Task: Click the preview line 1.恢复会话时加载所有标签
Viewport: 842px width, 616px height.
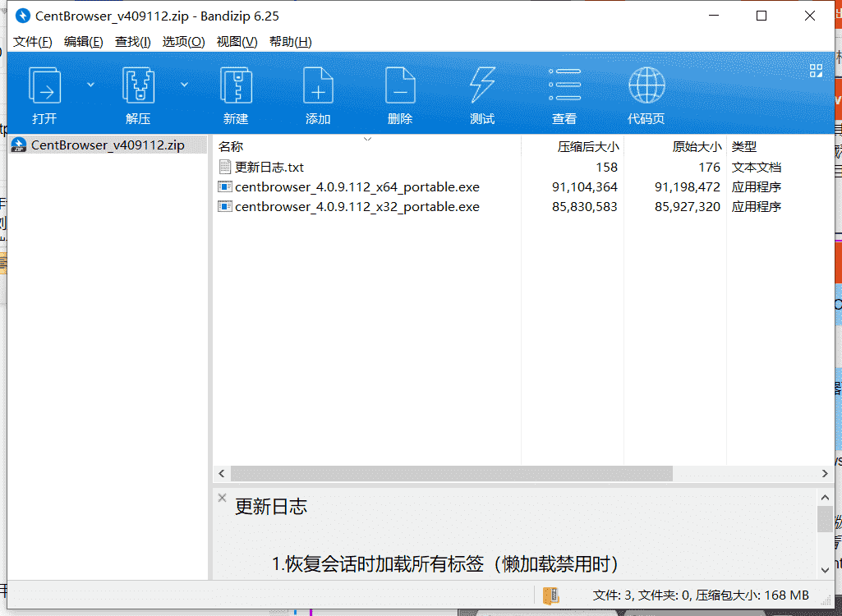Action: [x=445, y=564]
